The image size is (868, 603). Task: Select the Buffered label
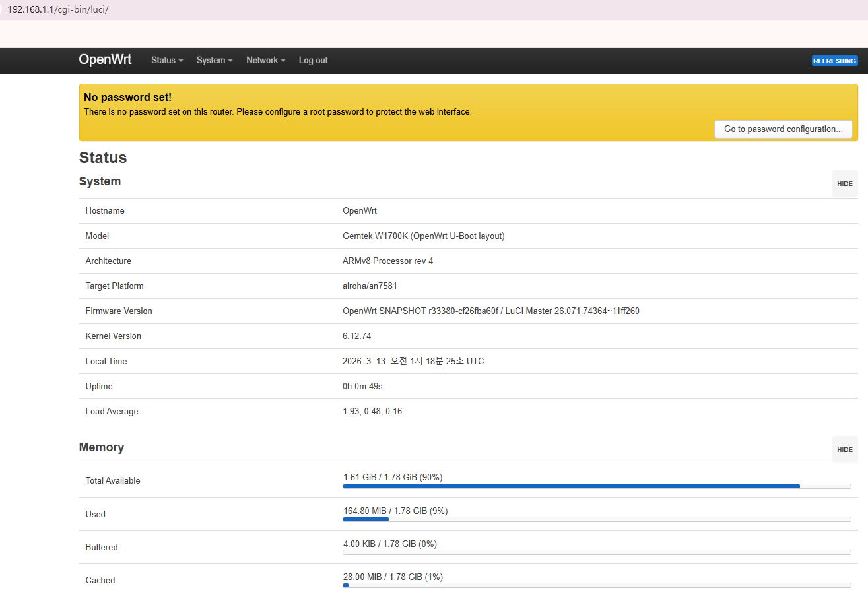102,547
